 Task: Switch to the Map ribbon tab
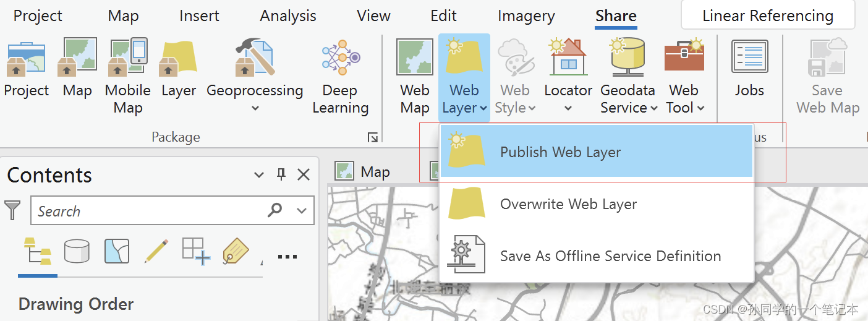pyautogui.click(x=123, y=16)
